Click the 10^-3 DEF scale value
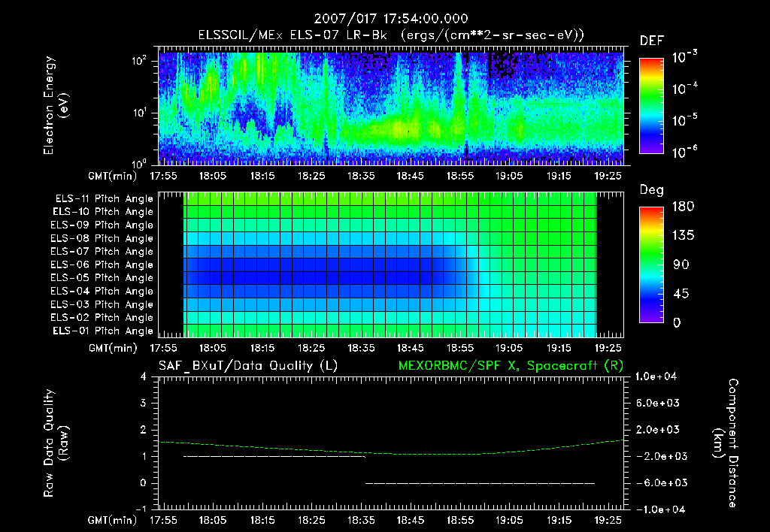The width and height of the screenshot is (770, 532). click(x=684, y=57)
